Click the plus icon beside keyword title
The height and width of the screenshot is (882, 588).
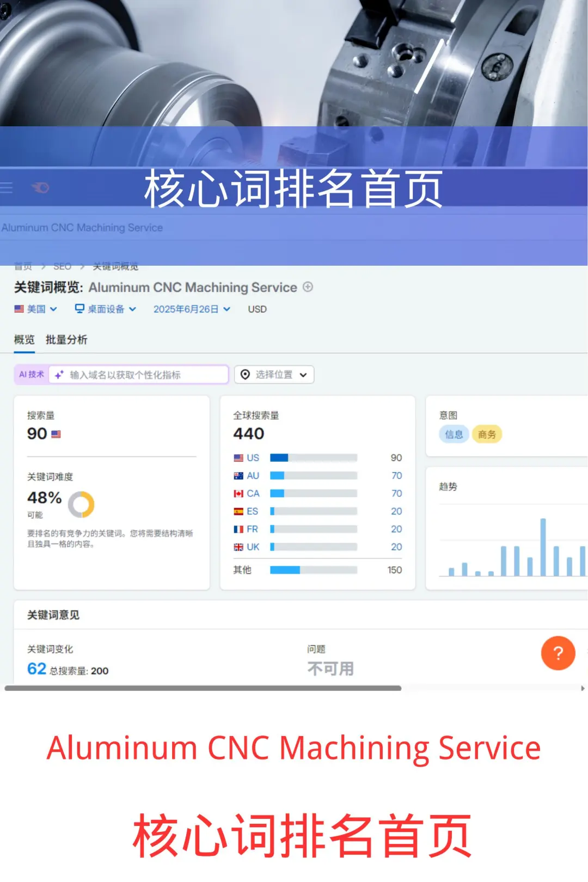click(308, 287)
